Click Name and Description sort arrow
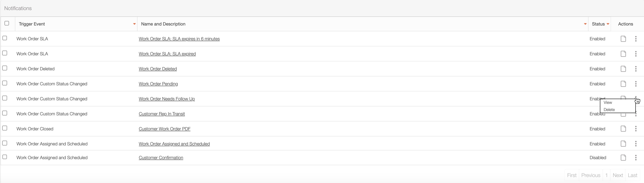Image resolution: width=644 pixels, height=183 pixels. pyautogui.click(x=585, y=24)
